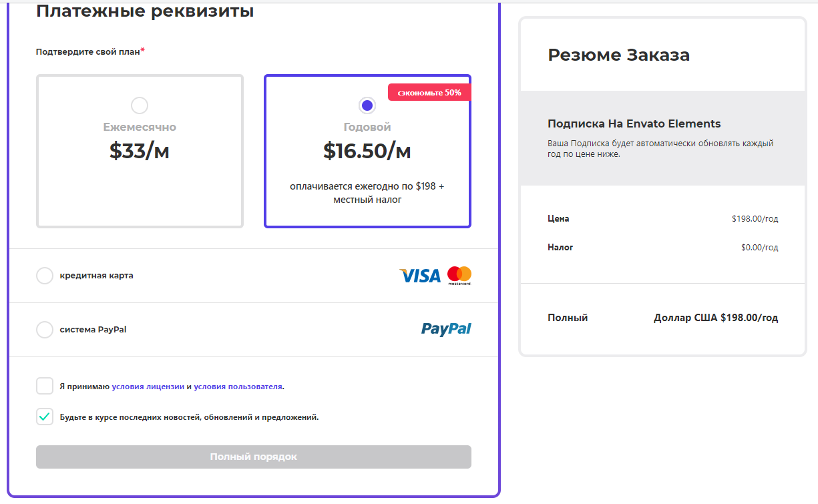Click the total $198.00/год amount
818x504 pixels.
point(716,318)
